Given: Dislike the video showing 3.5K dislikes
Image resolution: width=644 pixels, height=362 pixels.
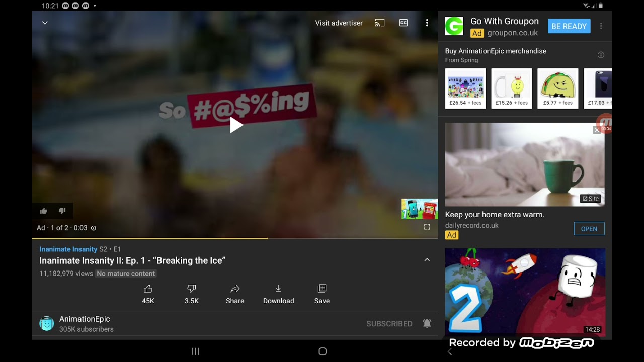Looking at the screenshot, I should (192, 294).
